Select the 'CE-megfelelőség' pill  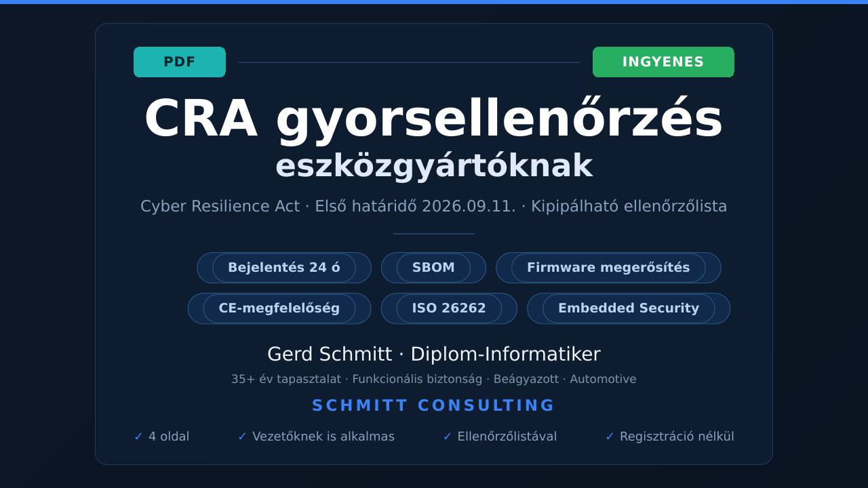pyautogui.click(x=279, y=308)
